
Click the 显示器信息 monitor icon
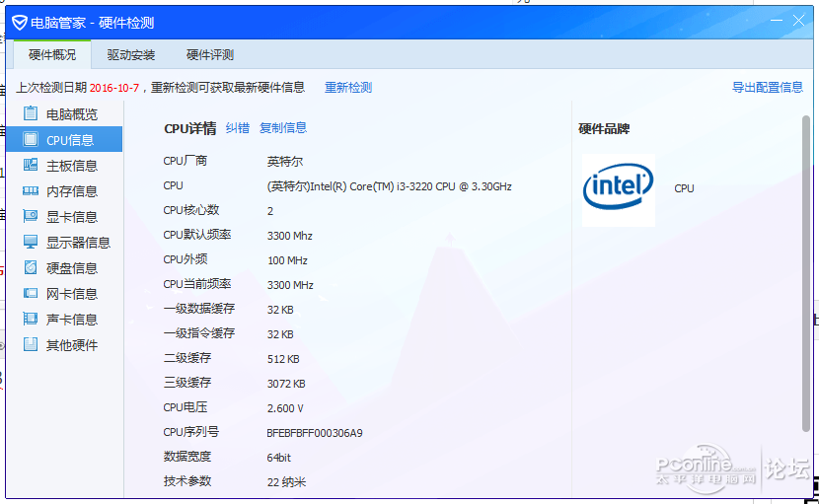[x=31, y=242]
